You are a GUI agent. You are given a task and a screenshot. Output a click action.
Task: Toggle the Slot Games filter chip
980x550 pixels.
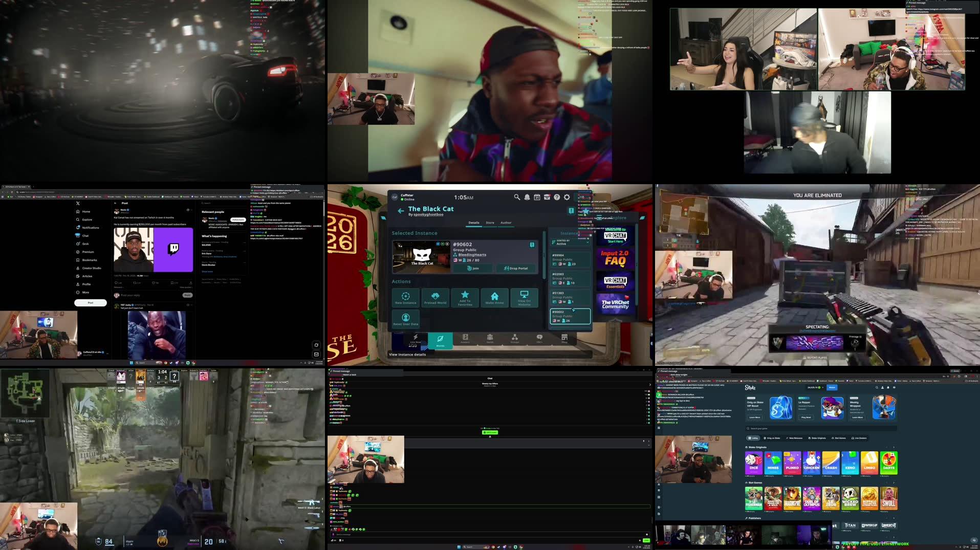click(x=840, y=438)
